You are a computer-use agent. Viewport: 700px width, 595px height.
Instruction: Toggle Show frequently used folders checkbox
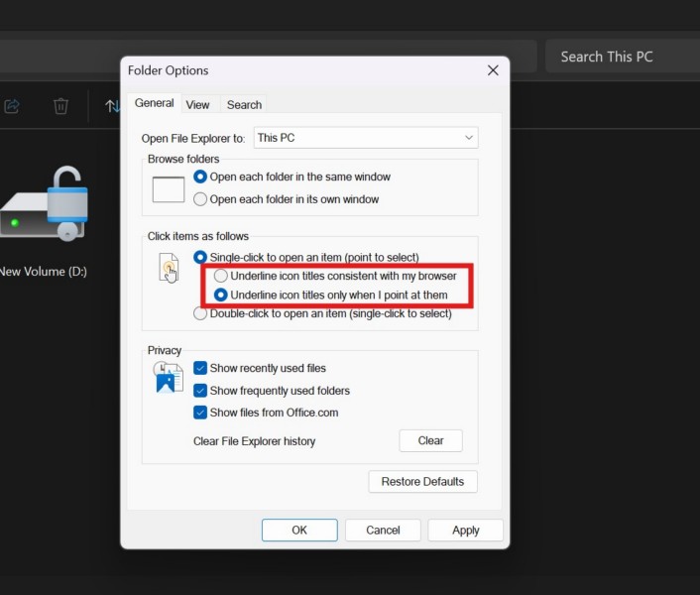point(200,391)
